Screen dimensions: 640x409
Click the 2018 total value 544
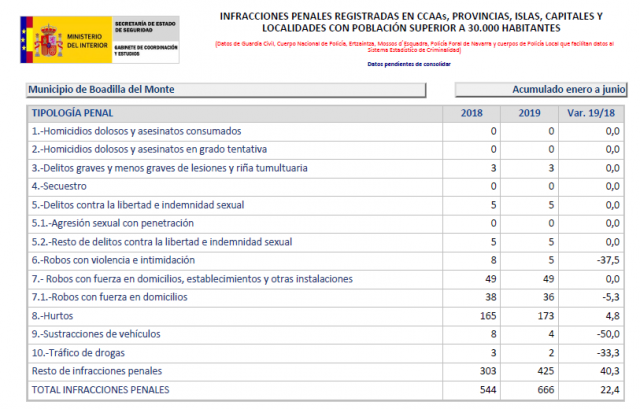488,390
